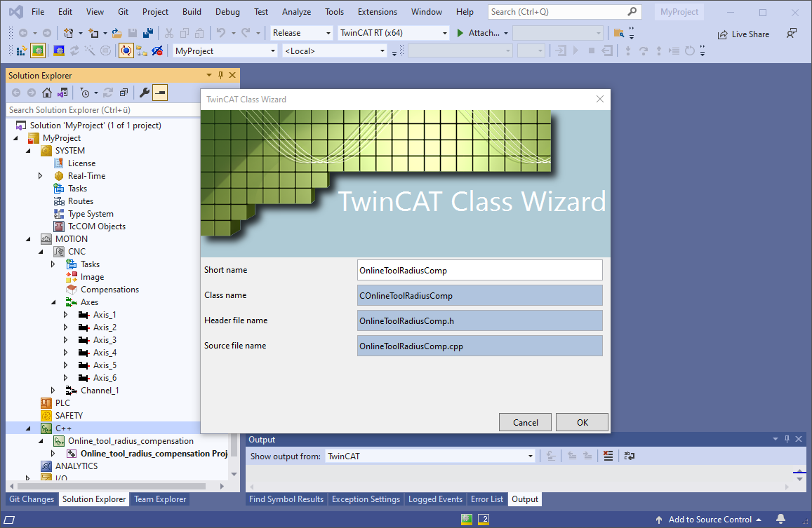Click Add to Source Control in status bar

click(710, 519)
